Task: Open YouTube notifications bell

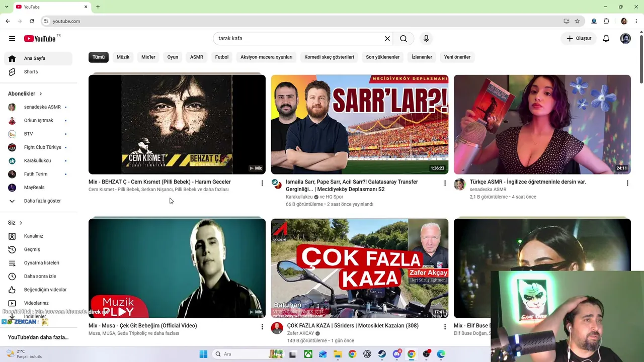Action: pyautogui.click(x=606, y=39)
